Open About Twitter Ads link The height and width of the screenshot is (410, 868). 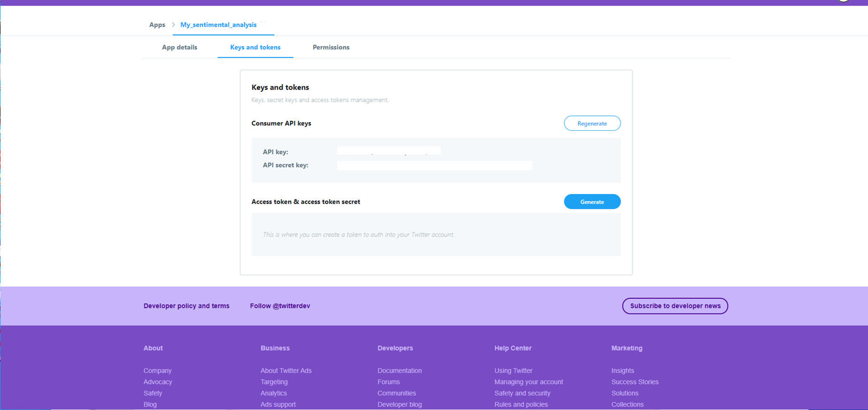pos(286,371)
